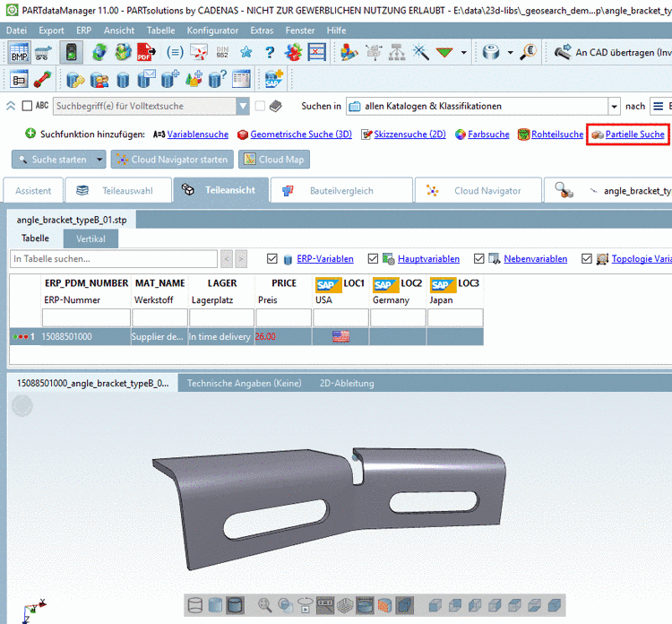Click the PDF export icon
Image resolution: width=672 pixels, height=624 pixels.
point(146,52)
